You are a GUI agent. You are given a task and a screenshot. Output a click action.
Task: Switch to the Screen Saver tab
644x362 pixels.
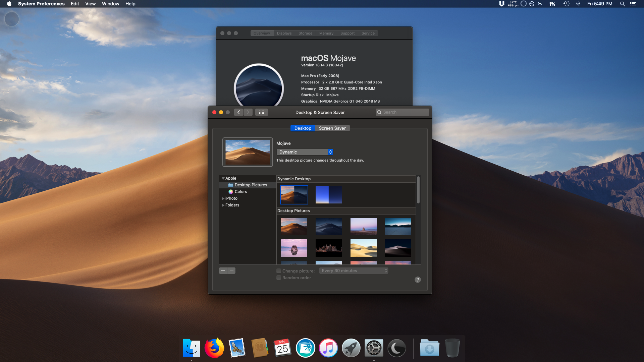point(332,128)
